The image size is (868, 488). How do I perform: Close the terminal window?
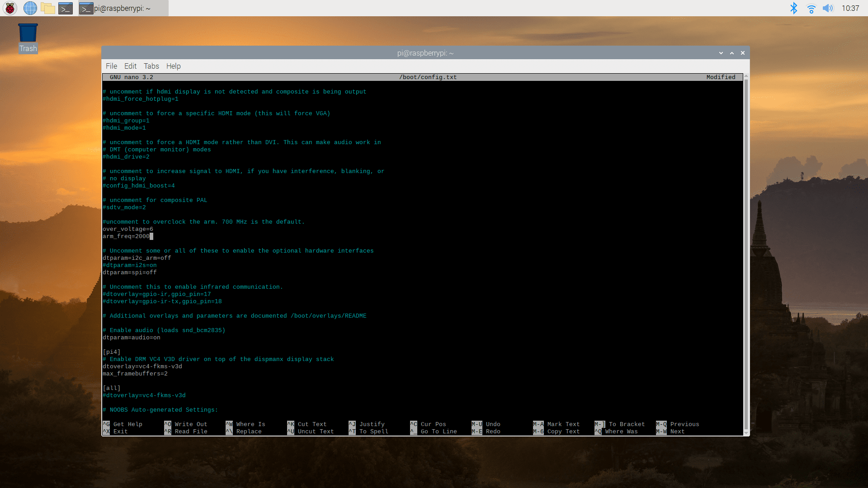(x=743, y=53)
